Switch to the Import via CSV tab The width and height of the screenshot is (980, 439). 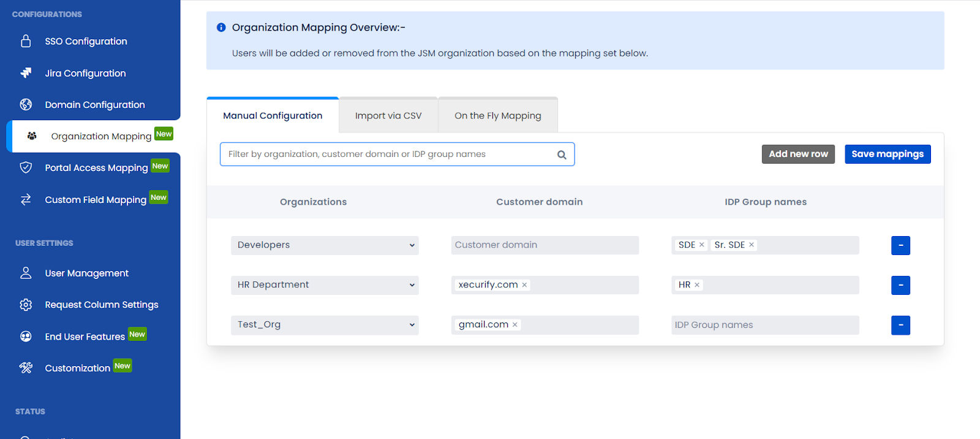click(388, 115)
